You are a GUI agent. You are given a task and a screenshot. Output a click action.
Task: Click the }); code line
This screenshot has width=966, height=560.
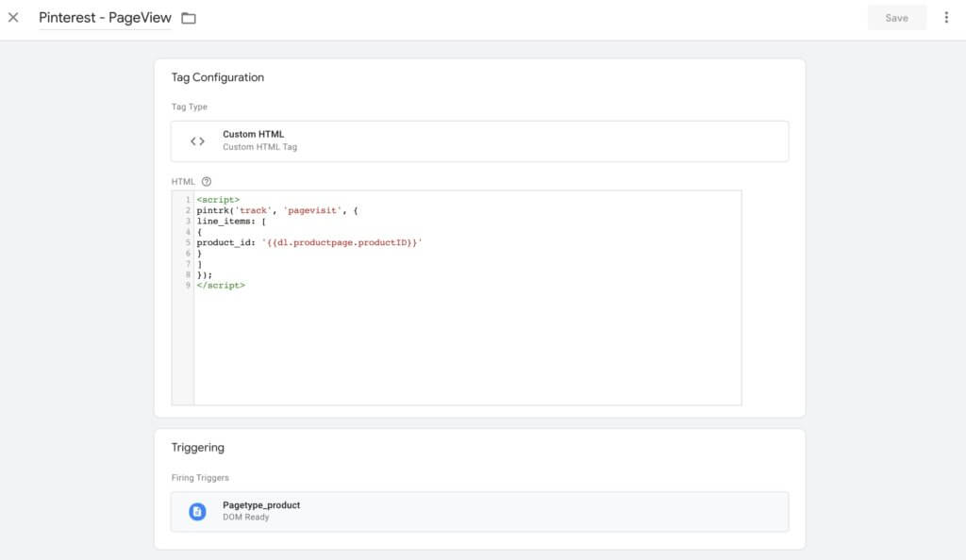tap(205, 275)
